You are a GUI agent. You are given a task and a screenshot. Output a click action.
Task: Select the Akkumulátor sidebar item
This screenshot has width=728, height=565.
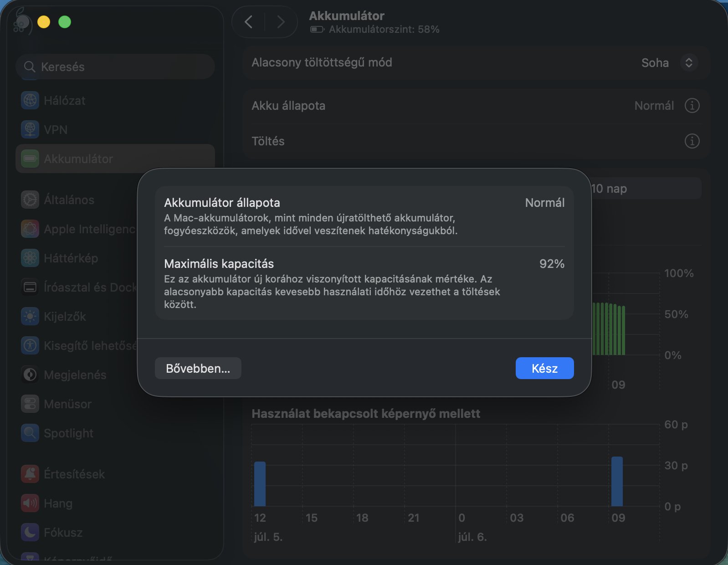pyautogui.click(x=115, y=159)
